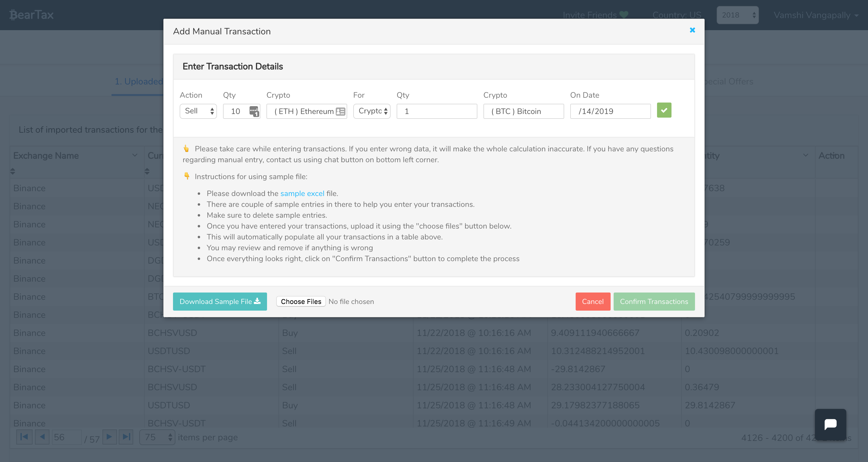The height and width of the screenshot is (462, 868).
Task: Close the Add Manual Transaction dialog
Action: coord(692,30)
